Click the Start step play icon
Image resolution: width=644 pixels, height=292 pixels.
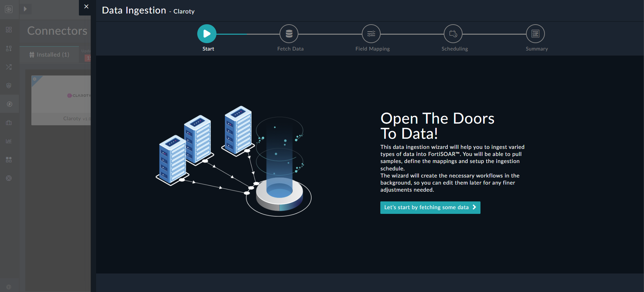[x=207, y=34]
